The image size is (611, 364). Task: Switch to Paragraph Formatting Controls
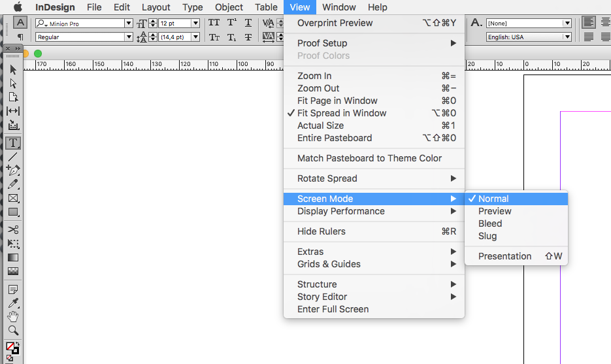[x=20, y=37]
